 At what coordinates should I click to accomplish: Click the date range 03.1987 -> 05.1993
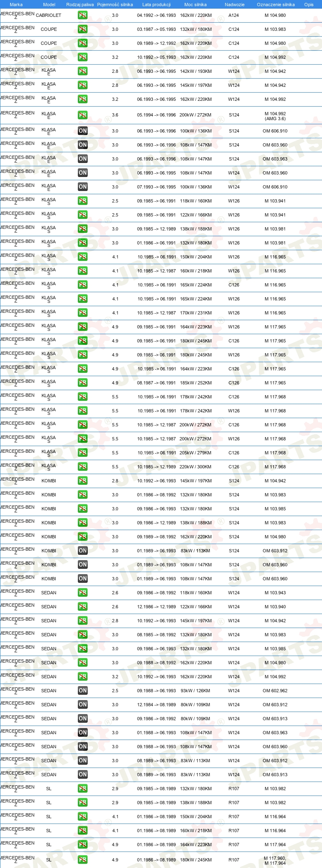click(x=156, y=29)
